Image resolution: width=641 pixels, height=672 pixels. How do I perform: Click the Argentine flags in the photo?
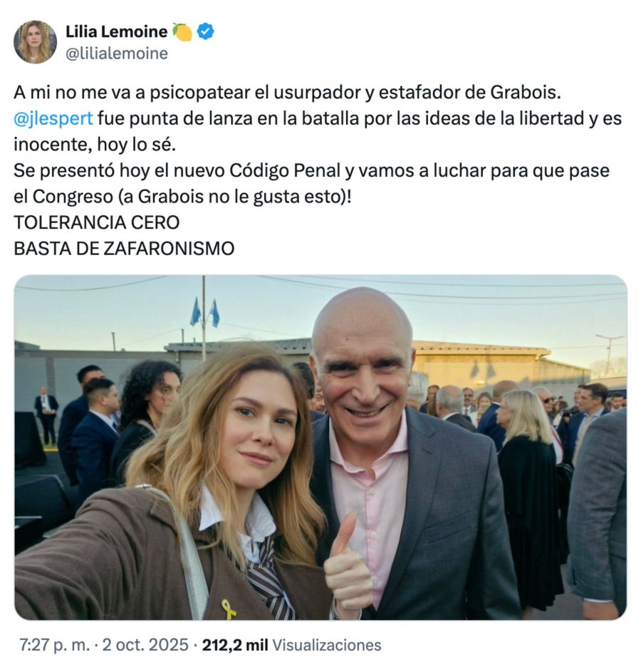205,313
